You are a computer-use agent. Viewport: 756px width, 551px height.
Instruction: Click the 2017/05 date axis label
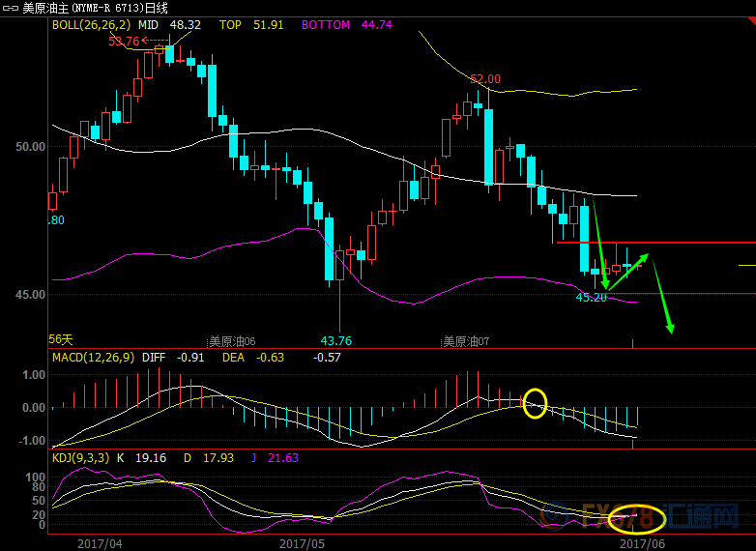coord(303,544)
